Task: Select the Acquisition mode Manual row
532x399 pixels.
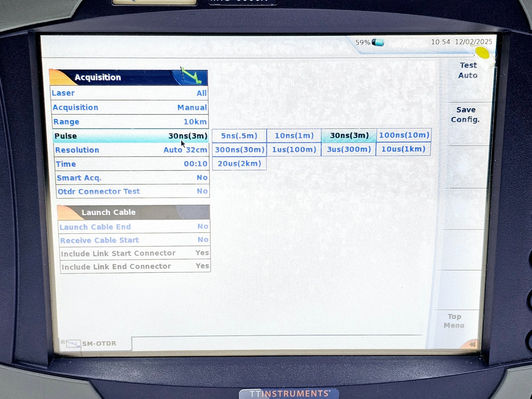Action: (x=130, y=107)
